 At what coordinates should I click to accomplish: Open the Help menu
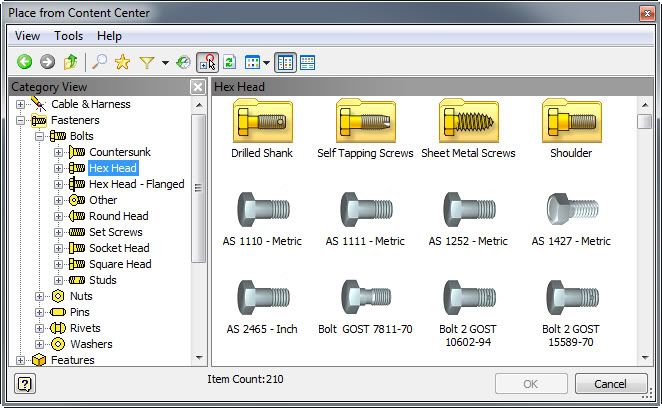click(109, 36)
